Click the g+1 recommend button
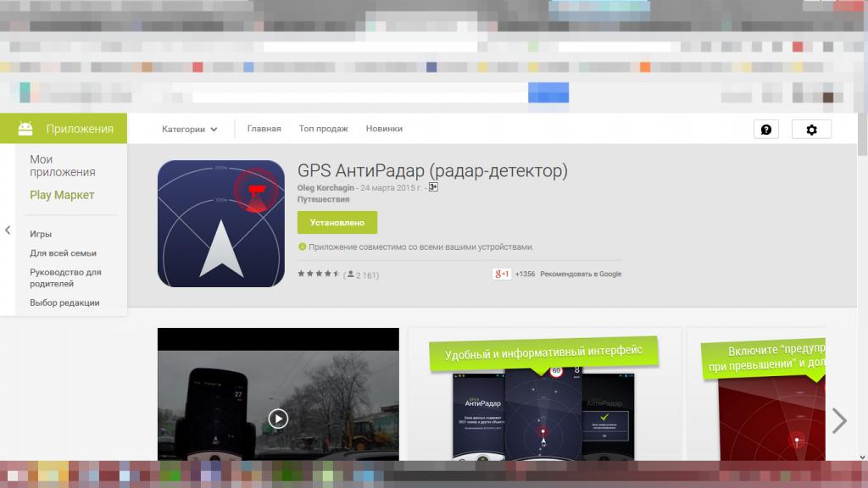Viewport: 868px width, 488px height. [x=502, y=274]
